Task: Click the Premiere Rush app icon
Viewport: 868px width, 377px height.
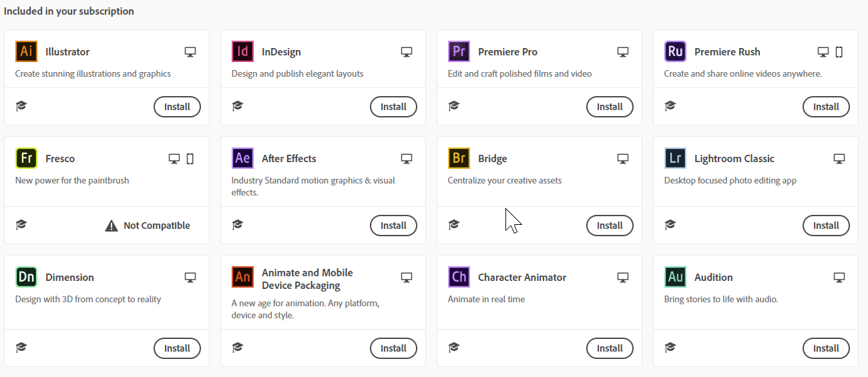Action: click(x=675, y=51)
